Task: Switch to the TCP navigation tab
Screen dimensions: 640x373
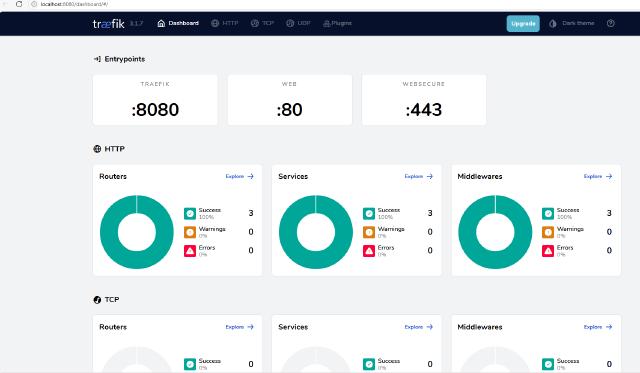Action: pos(262,23)
